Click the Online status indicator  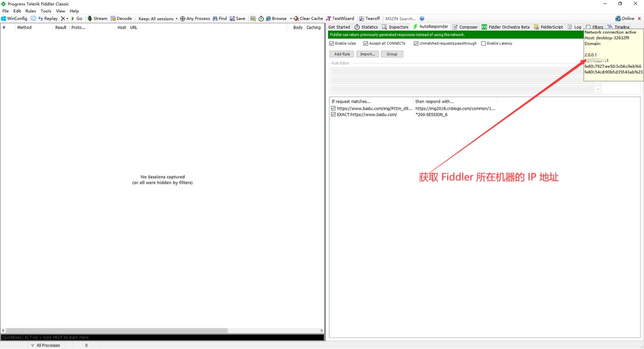pyautogui.click(x=624, y=19)
